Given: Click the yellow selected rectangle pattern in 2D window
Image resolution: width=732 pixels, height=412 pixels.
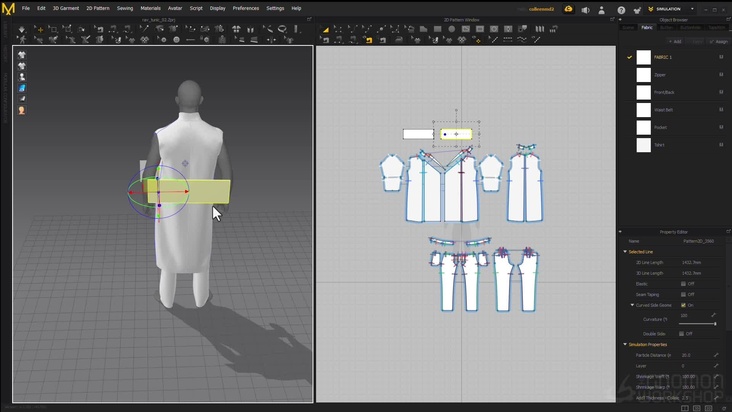Looking at the screenshot, I should point(456,134).
